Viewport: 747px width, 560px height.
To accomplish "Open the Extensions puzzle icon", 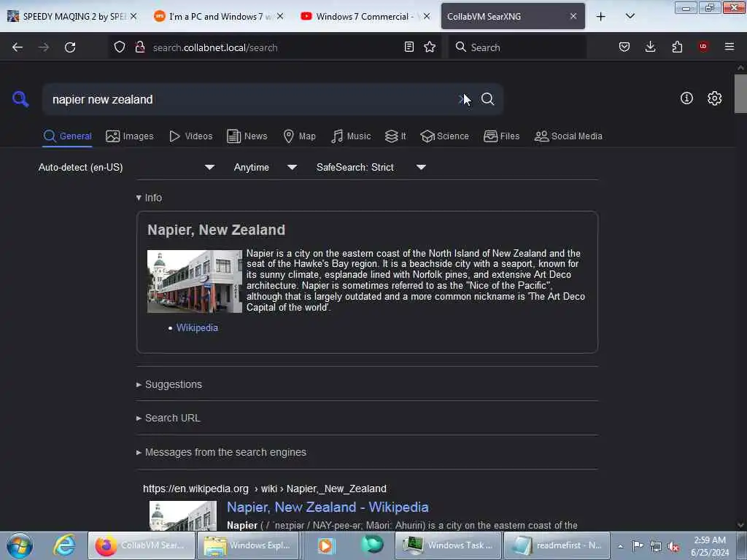I will click(677, 47).
